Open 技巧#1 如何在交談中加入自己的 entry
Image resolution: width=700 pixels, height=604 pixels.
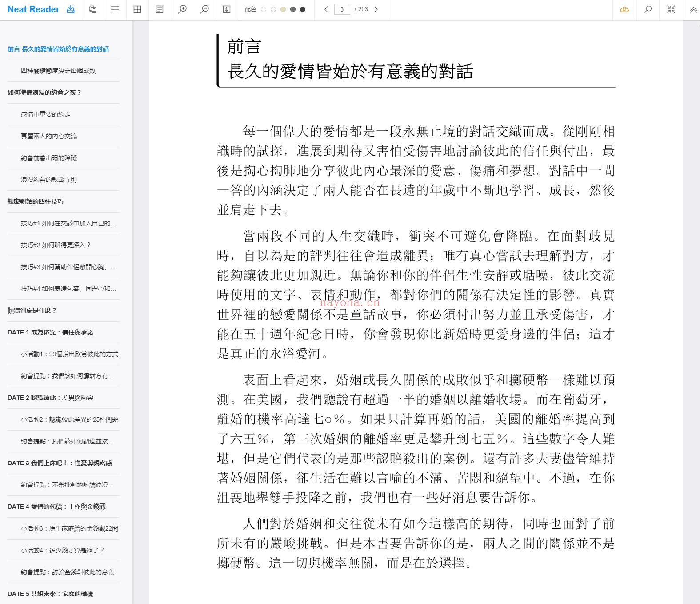tap(68, 223)
